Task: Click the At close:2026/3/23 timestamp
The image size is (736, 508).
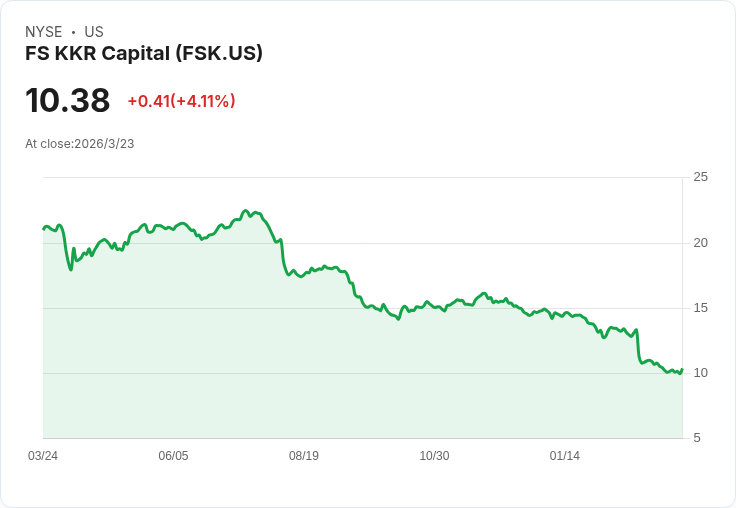Action: click(80, 144)
